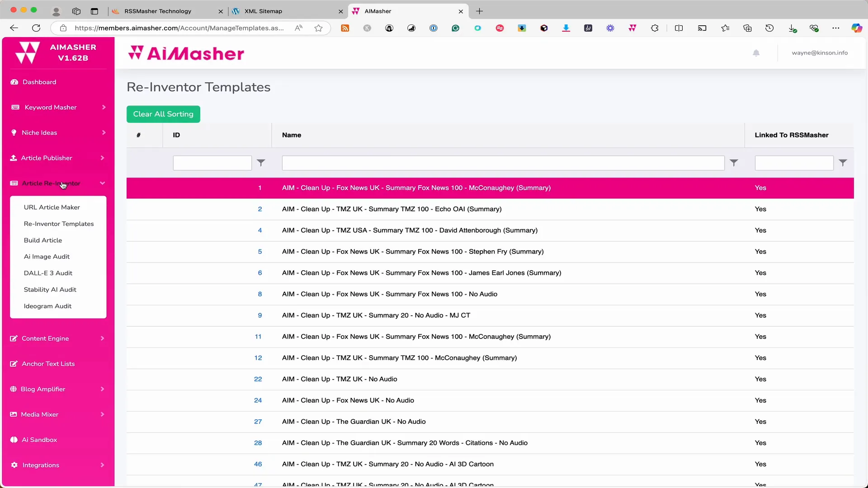Expand the Content Engine chevron
Viewport: 868px width, 488px height.
click(103, 338)
